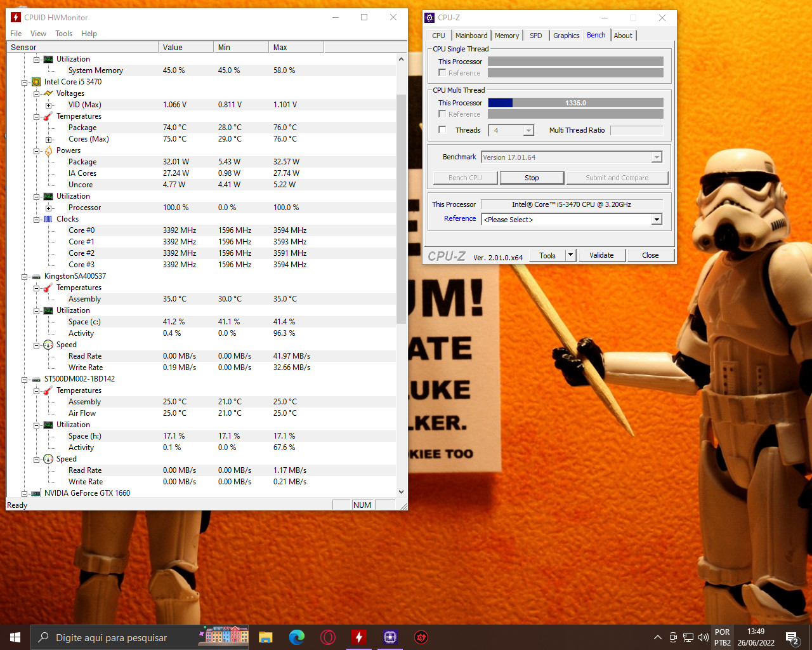Viewport: 812px width, 650px height.
Task: Click the Kingston Utilization chart icon
Action: [x=48, y=310]
